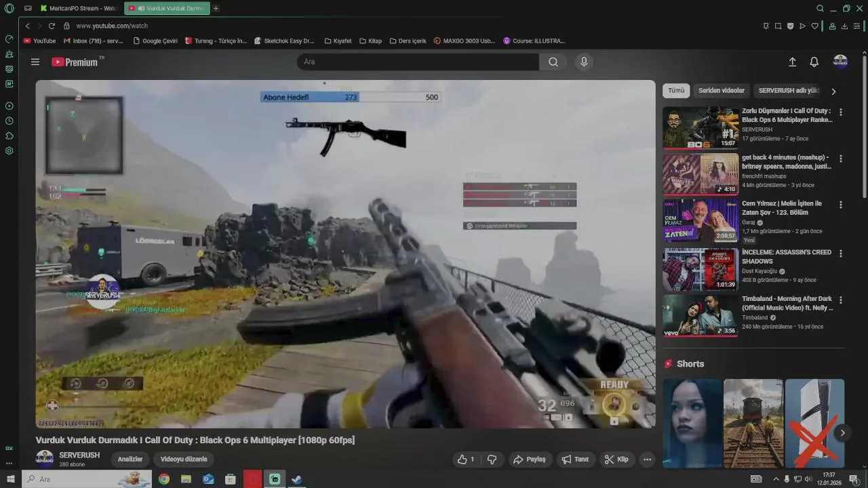868x488 pixels.
Task: Open the player icon in sidebar
Action: [9, 106]
